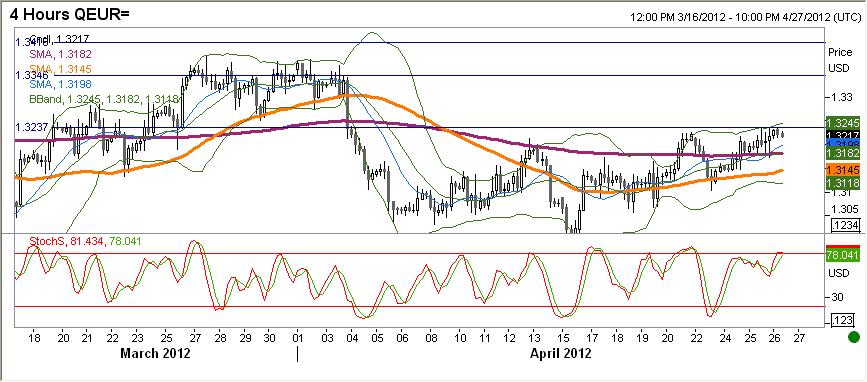The image size is (867, 382).
Task: Click the green 1.3118 axis price tag
Action: pos(842,183)
